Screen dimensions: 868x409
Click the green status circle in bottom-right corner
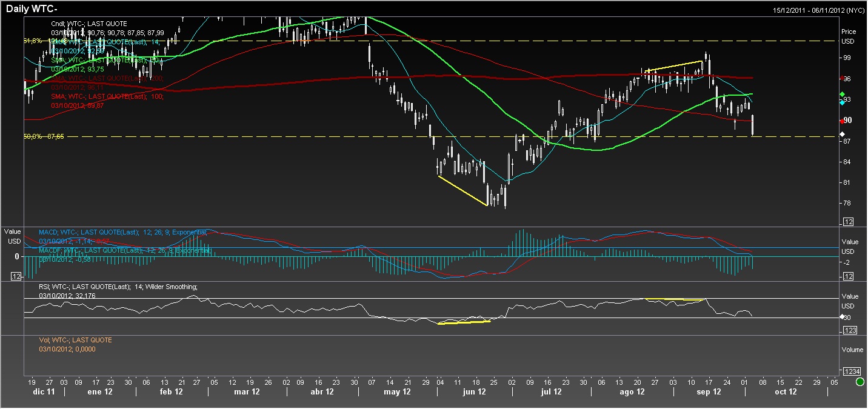[x=860, y=382]
